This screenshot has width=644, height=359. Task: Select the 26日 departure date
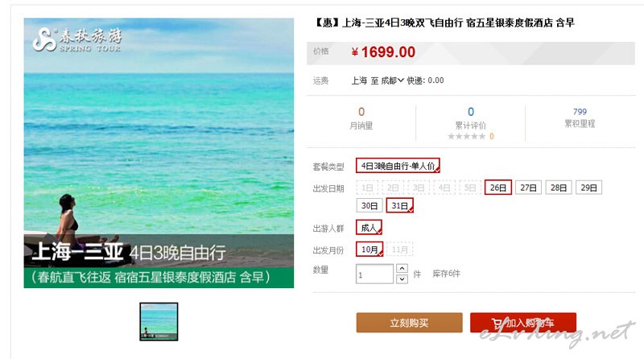click(497, 188)
